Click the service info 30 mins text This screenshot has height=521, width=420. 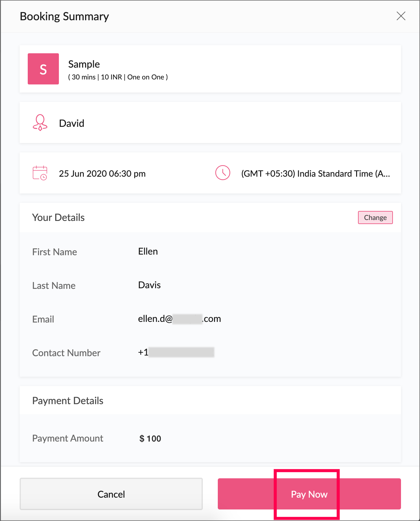[x=83, y=77]
